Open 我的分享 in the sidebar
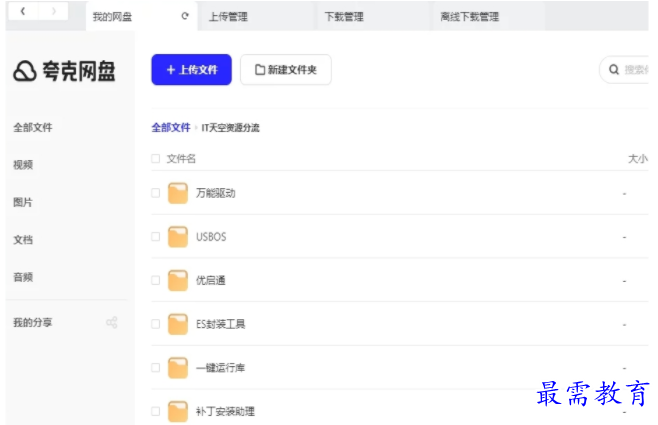 33,322
